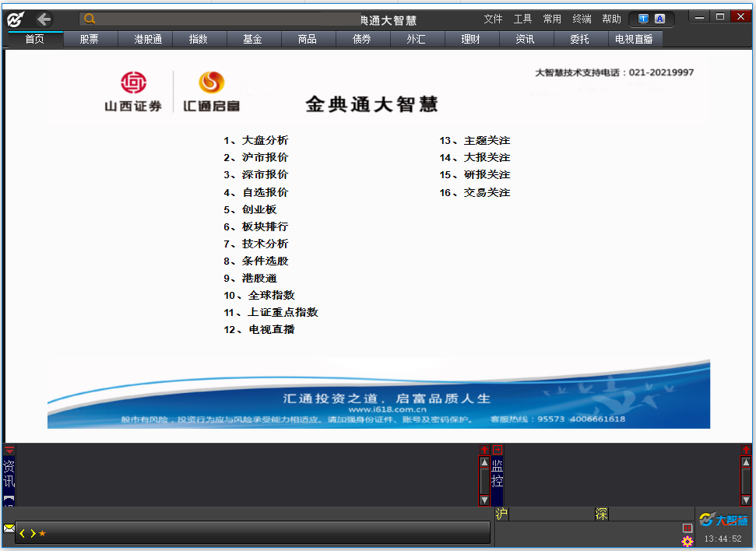
Task: Toggle the small square box above the gear
Action: pyautogui.click(x=687, y=528)
